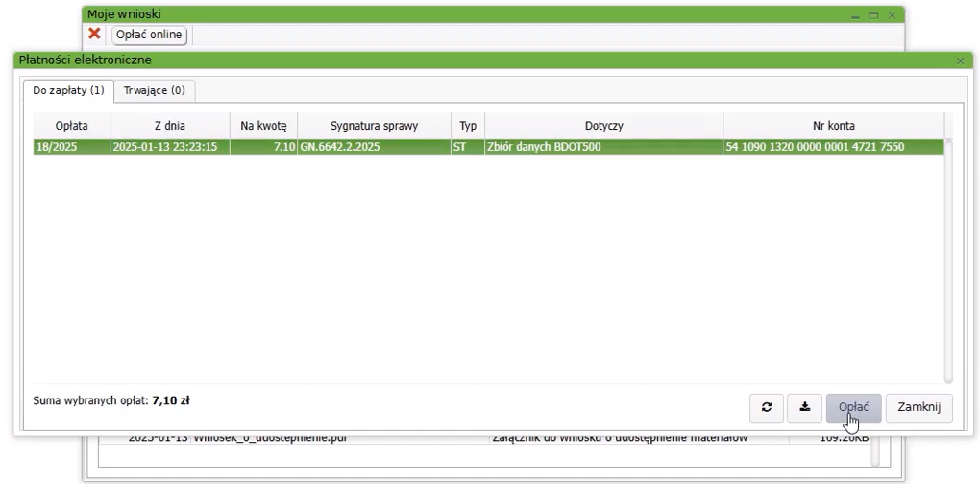The width and height of the screenshot is (980, 484).
Task: Click the download icon button
Action: click(x=804, y=407)
